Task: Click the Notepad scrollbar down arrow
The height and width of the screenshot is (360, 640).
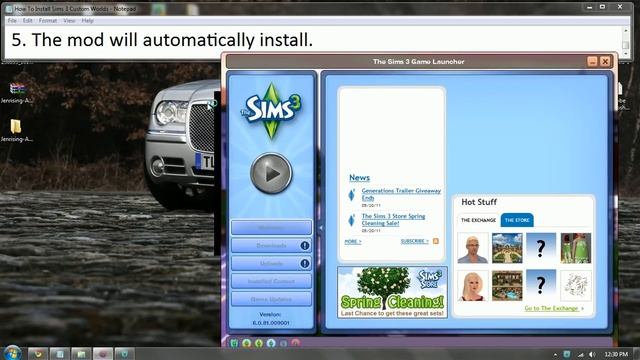Action: 625,53
